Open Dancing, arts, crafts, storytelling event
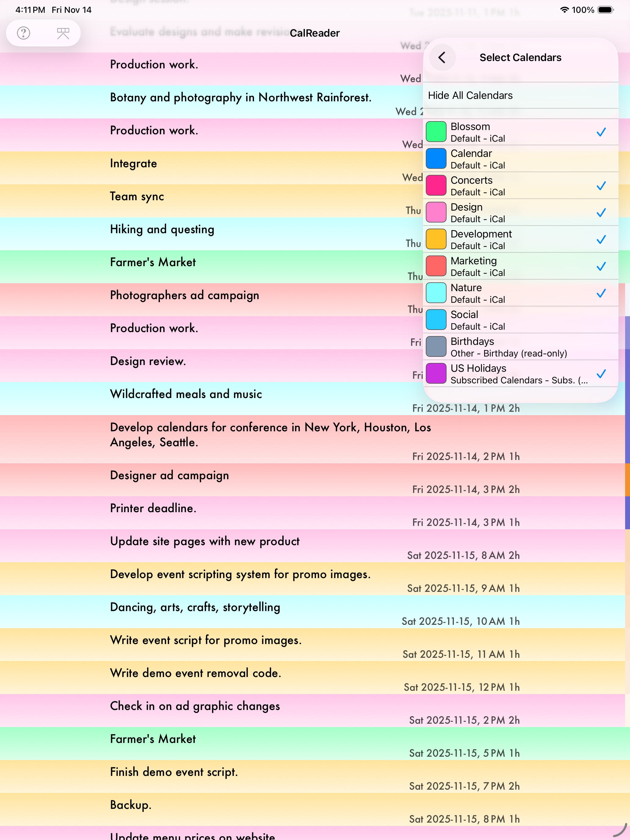The width and height of the screenshot is (630, 840). [313, 612]
